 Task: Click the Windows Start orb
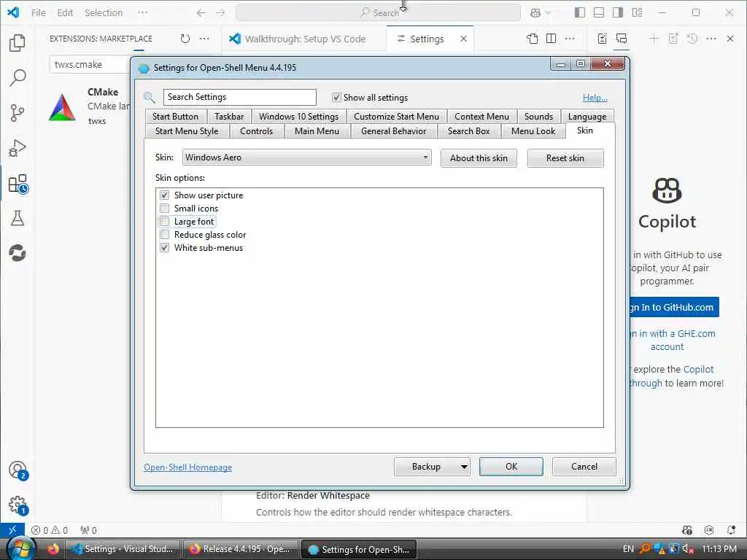[20, 548]
